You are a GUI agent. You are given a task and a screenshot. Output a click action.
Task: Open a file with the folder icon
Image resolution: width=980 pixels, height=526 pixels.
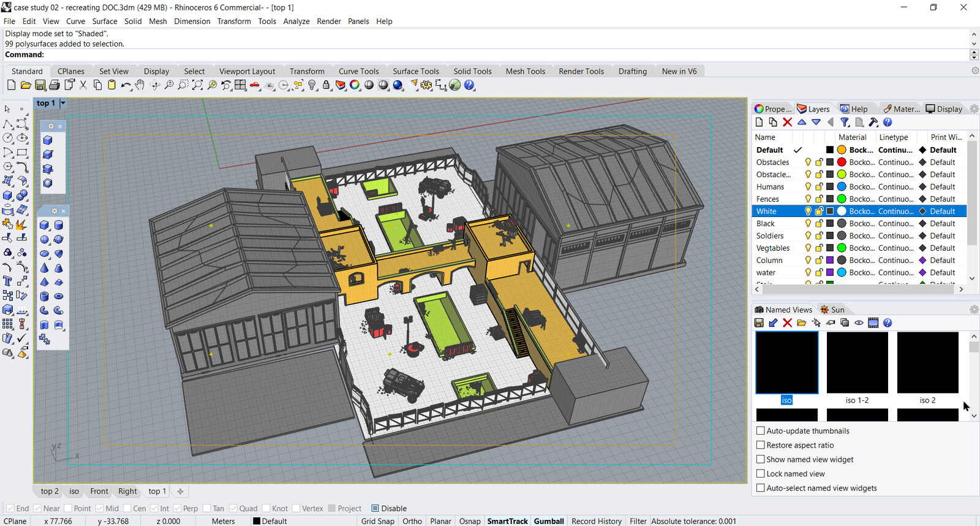[x=26, y=85]
